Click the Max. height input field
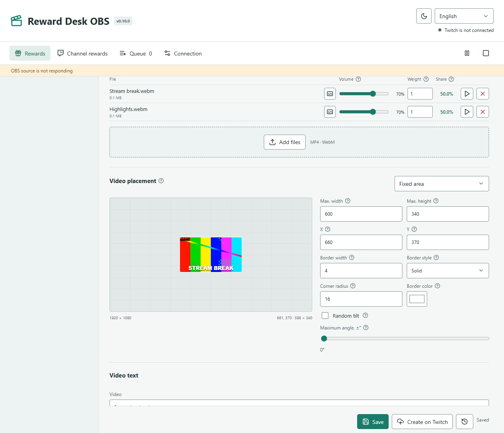Image resolution: width=504 pixels, height=433 pixels. [x=448, y=214]
